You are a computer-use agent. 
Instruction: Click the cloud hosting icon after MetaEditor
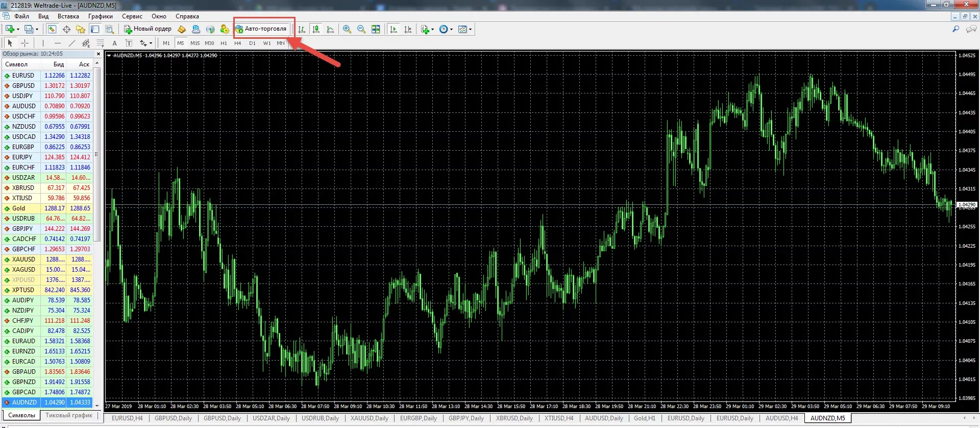(196, 29)
